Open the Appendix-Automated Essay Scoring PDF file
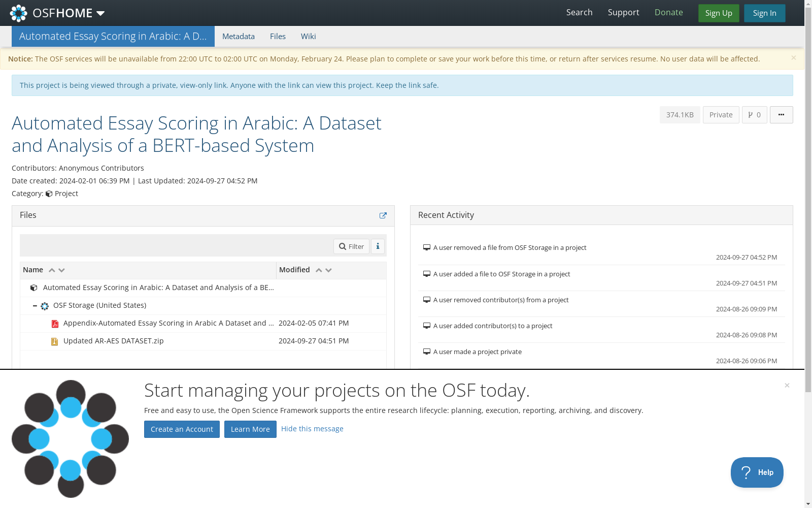This screenshot has width=812, height=508. point(168,323)
